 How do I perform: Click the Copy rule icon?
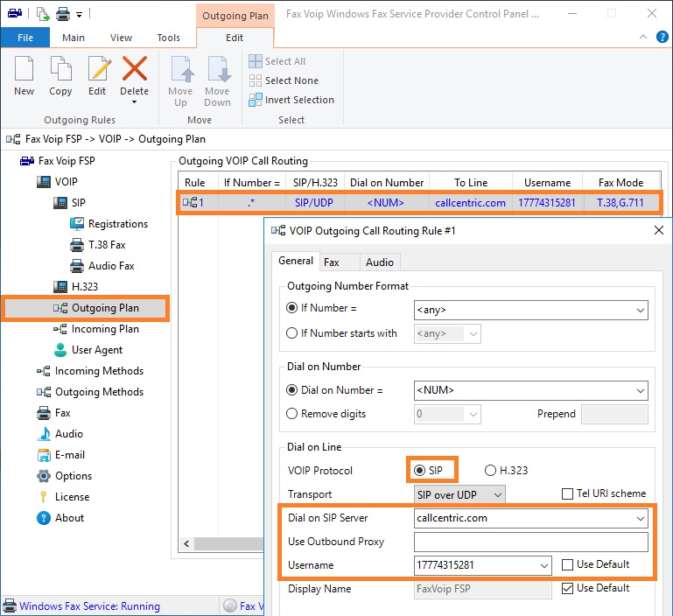(60, 68)
